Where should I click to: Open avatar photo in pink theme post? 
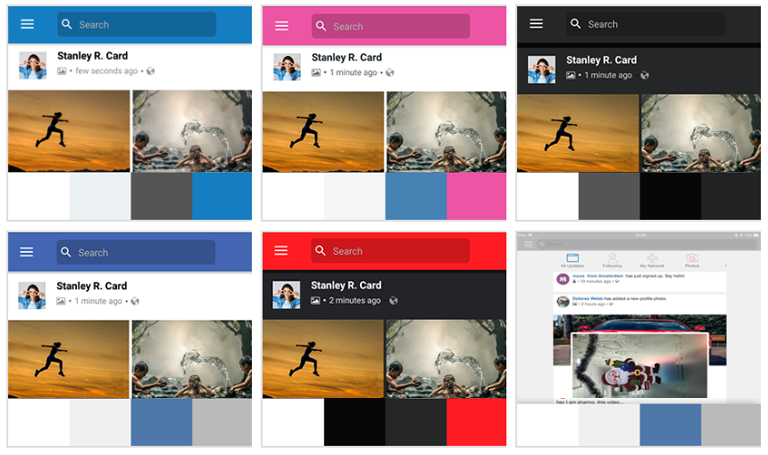tap(287, 67)
